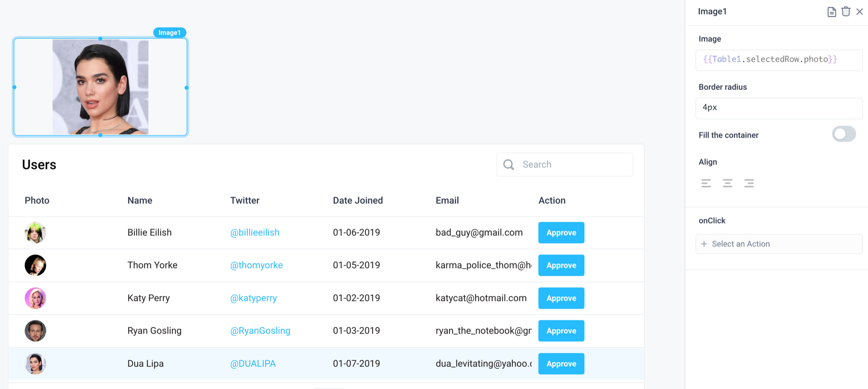
Task: Click the Date Joined column header
Action: [x=358, y=200]
